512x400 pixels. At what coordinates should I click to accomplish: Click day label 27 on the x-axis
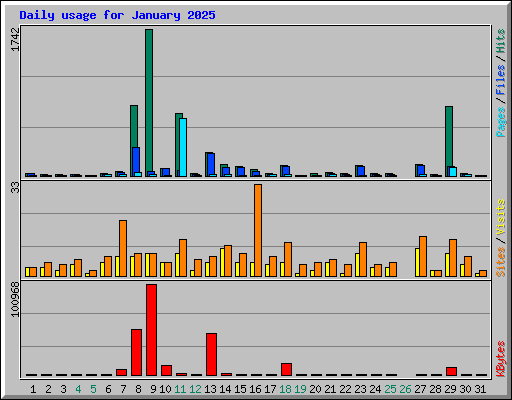point(421,389)
